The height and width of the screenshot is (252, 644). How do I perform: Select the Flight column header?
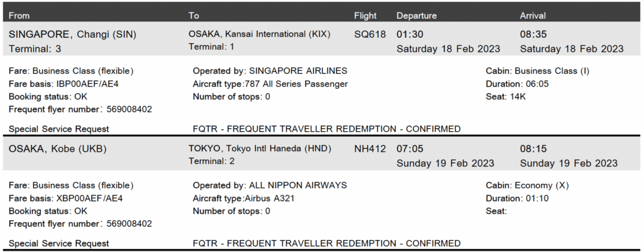coord(365,16)
